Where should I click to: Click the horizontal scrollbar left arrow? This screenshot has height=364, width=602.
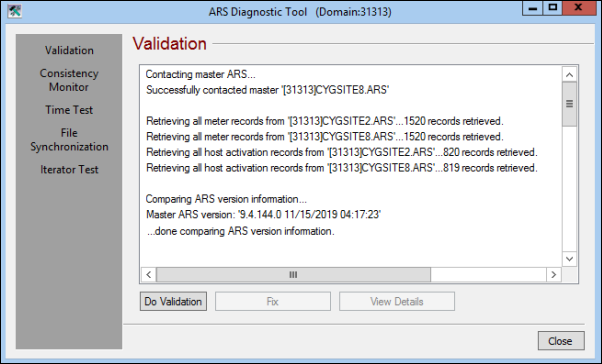tap(149, 275)
